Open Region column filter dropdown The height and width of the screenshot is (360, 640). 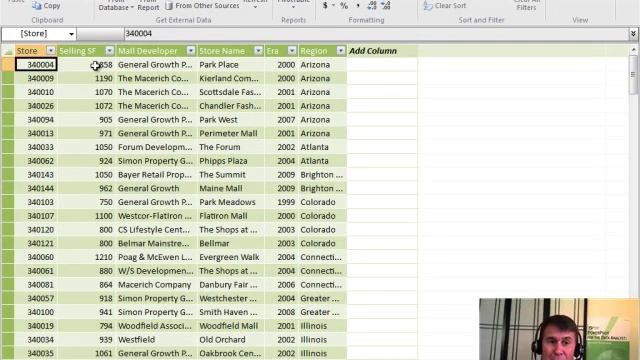(x=340, y=51)
